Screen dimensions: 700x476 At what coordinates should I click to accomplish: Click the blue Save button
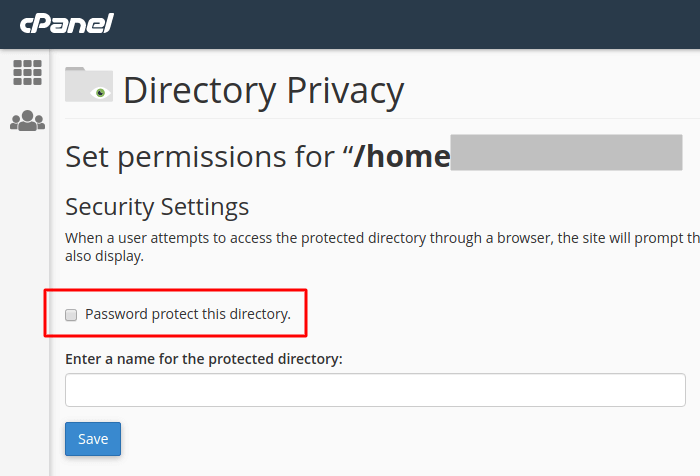[x=93, y=439]
